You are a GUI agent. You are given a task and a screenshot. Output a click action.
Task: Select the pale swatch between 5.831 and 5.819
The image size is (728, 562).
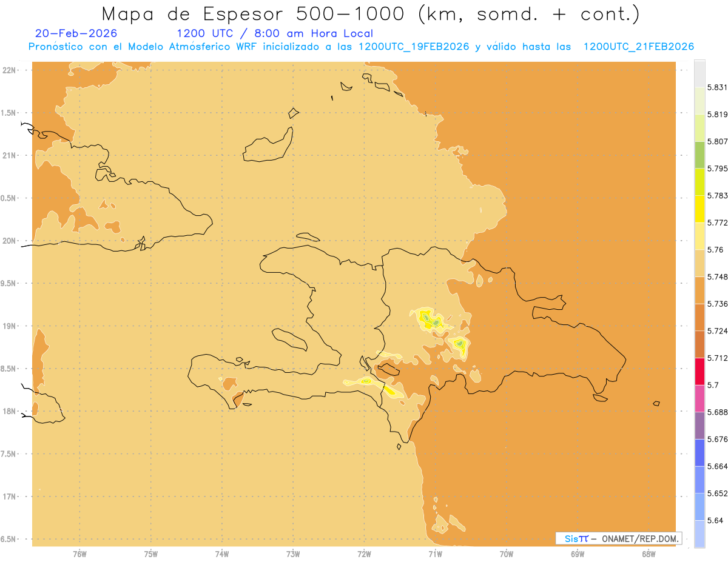(x=699, y=100)
